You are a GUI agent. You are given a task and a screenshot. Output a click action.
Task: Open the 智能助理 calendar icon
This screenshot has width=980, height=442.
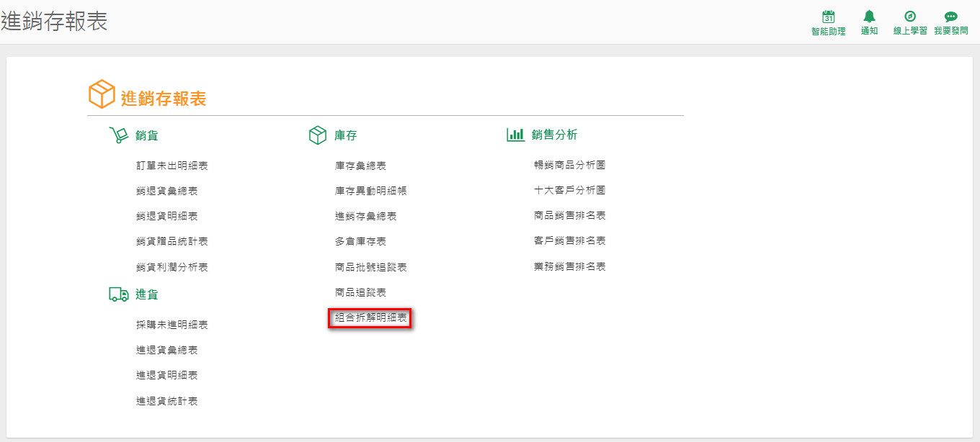point(829,17)
